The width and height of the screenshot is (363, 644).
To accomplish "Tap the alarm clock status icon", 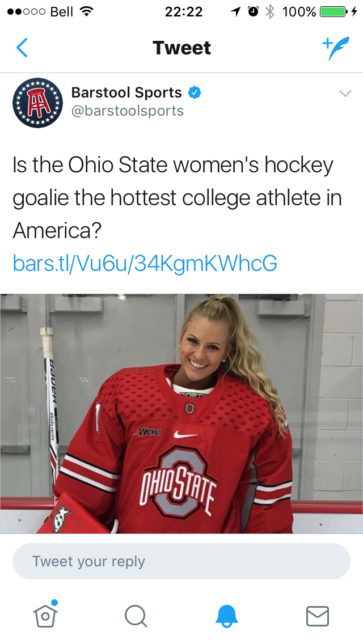I will [x=254, y=11].
